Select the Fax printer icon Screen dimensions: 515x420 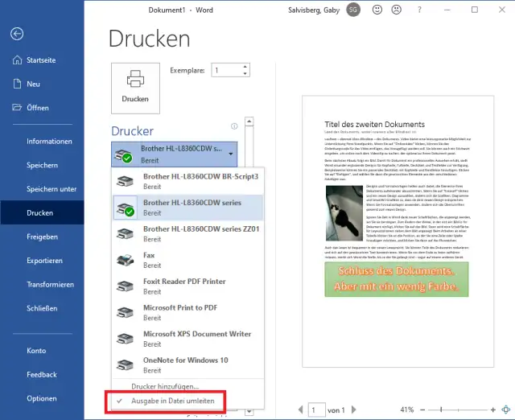click(x=125, y=260)
